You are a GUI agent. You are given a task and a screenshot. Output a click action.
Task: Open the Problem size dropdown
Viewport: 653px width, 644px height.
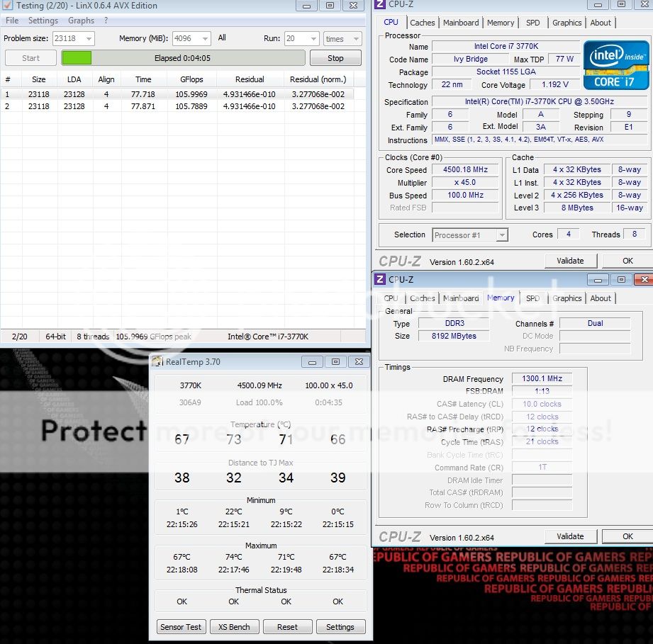[74, 39]
